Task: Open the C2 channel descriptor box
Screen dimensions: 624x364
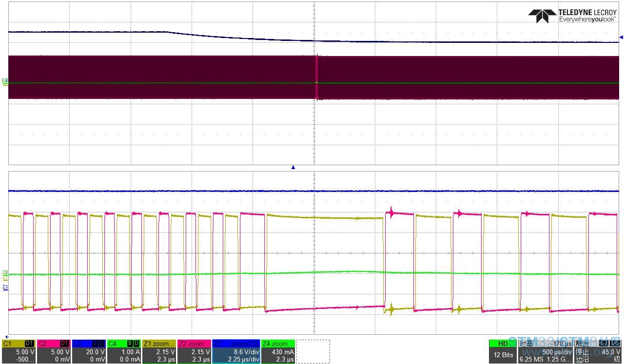Action: coord(54,351)
